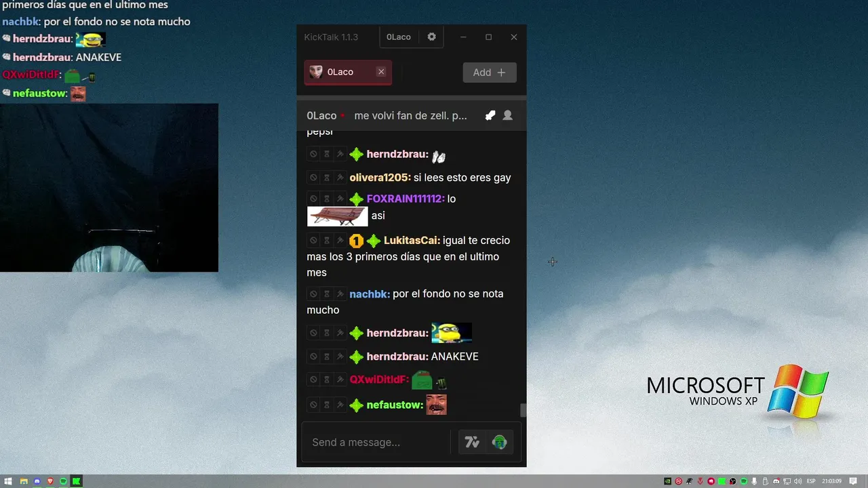Click the nefaustow username in KickTalk
This screenshot has width=868, height=488.
[395, 405]
